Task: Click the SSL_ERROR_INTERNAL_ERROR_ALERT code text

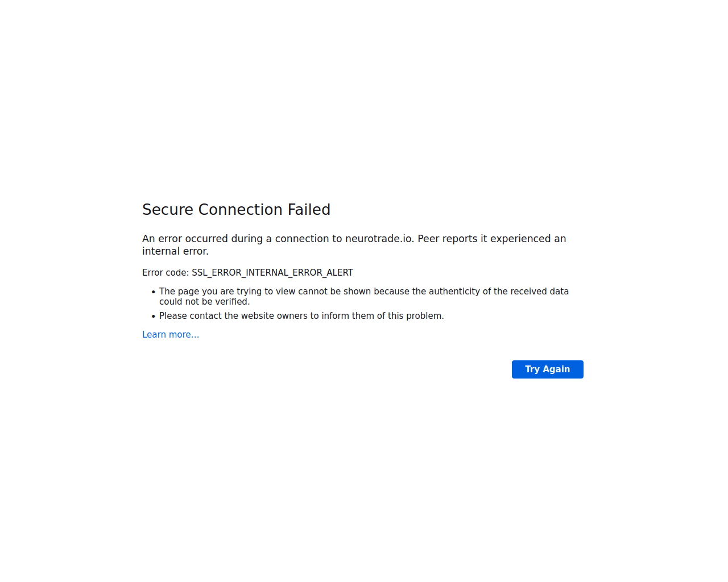Action: point(272,273)
